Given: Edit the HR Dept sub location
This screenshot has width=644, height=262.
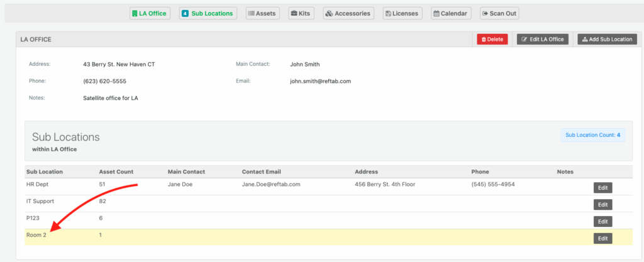Looking at the screenshot, I should (602, 187).
